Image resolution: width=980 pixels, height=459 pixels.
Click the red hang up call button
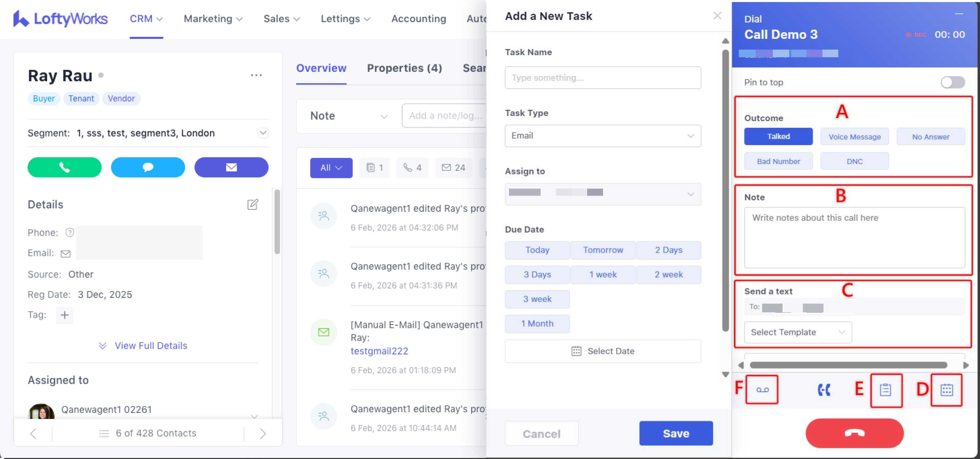[x=854, y=433]
